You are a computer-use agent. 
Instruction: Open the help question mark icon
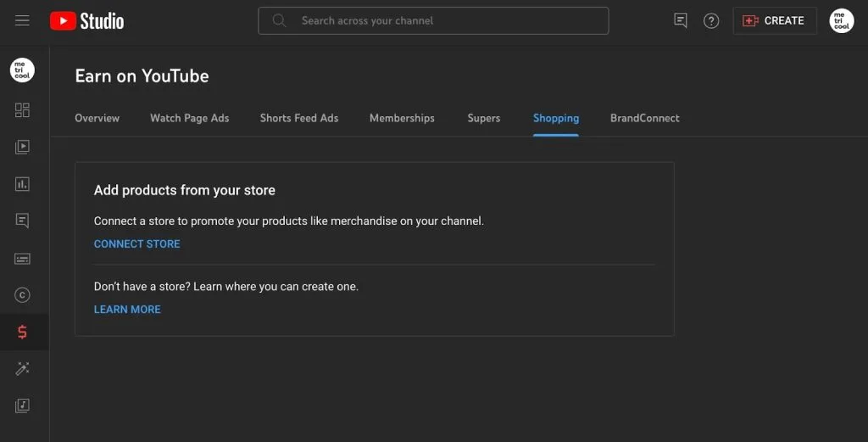coord(711,21)
